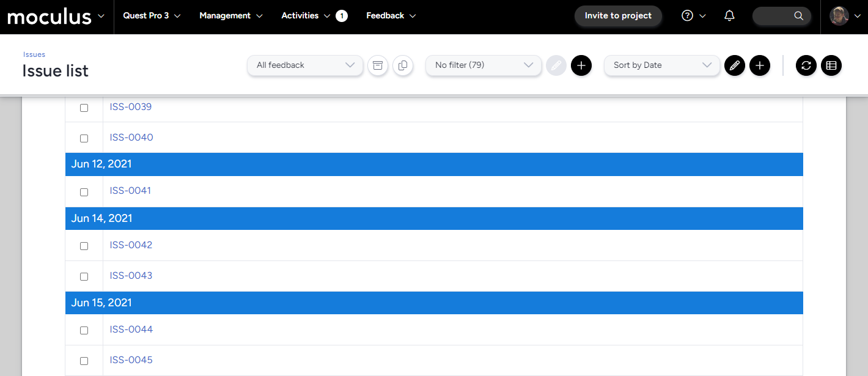Click Invite to project button
Image resolution: width=868 pixels, height=376 pixels.
[x=617, y=16]
